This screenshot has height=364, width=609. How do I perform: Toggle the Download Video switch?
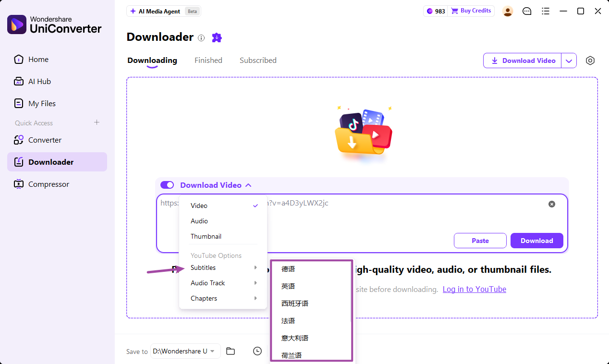click(167, 185)
